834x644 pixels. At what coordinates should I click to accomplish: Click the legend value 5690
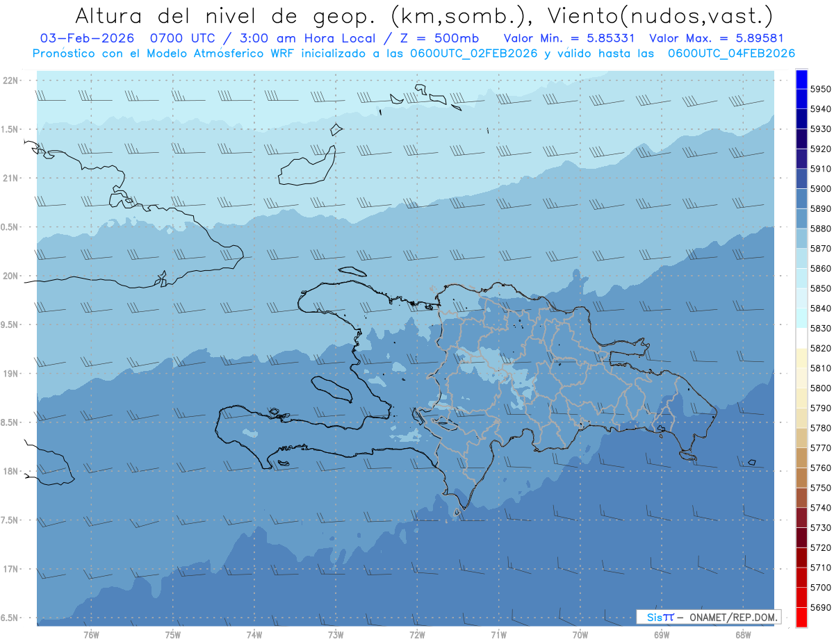click(x=821, y=607)
